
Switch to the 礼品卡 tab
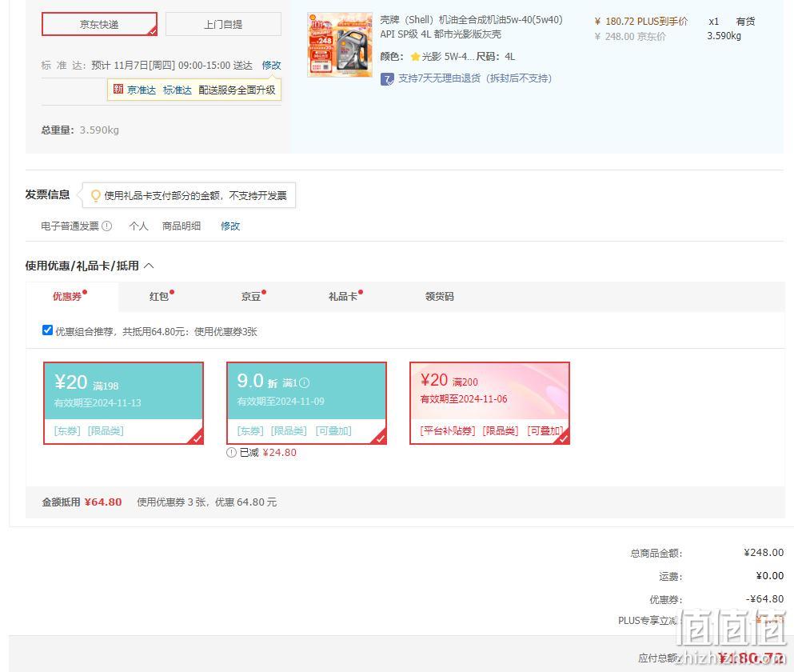(343, 297)
